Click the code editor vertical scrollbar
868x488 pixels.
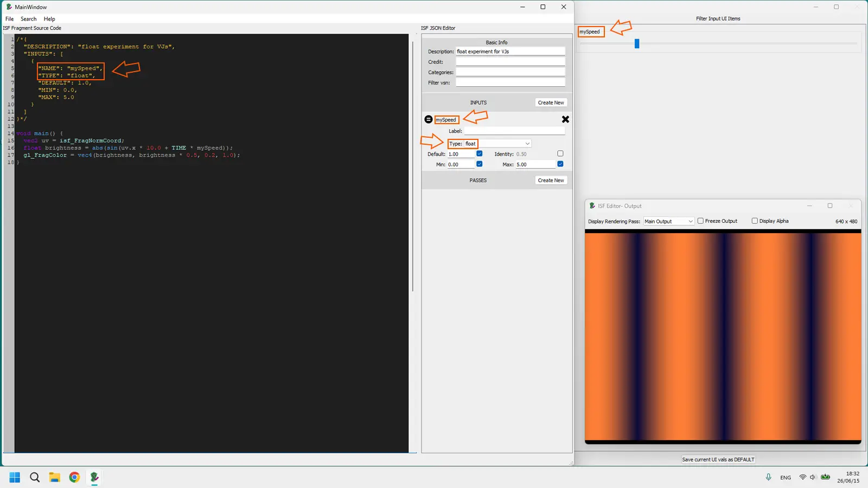(413, 165)
